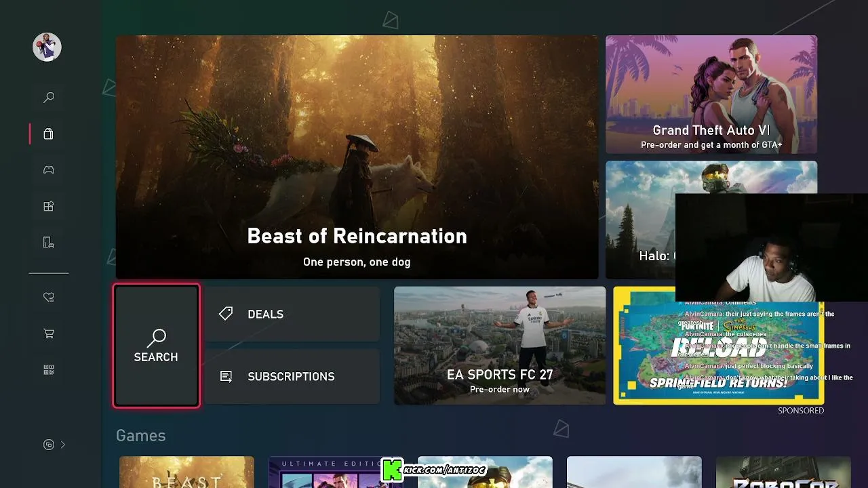Select the highlighted SEARCH tile
The height and width of the screenshot is (488, 868).
(x=157, y=346)
